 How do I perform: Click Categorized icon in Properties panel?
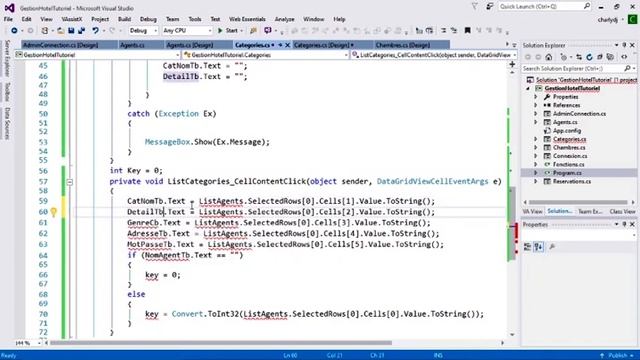[527, 247]
